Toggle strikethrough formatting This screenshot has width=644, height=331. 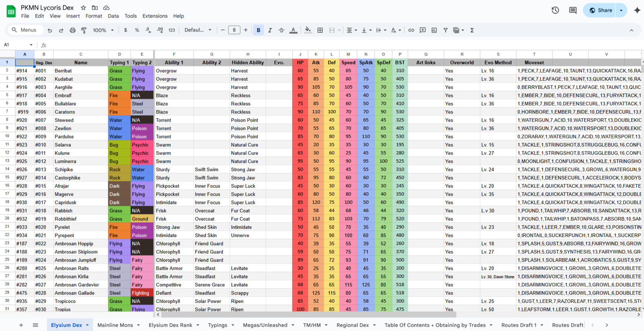click(x=282, y=30)
